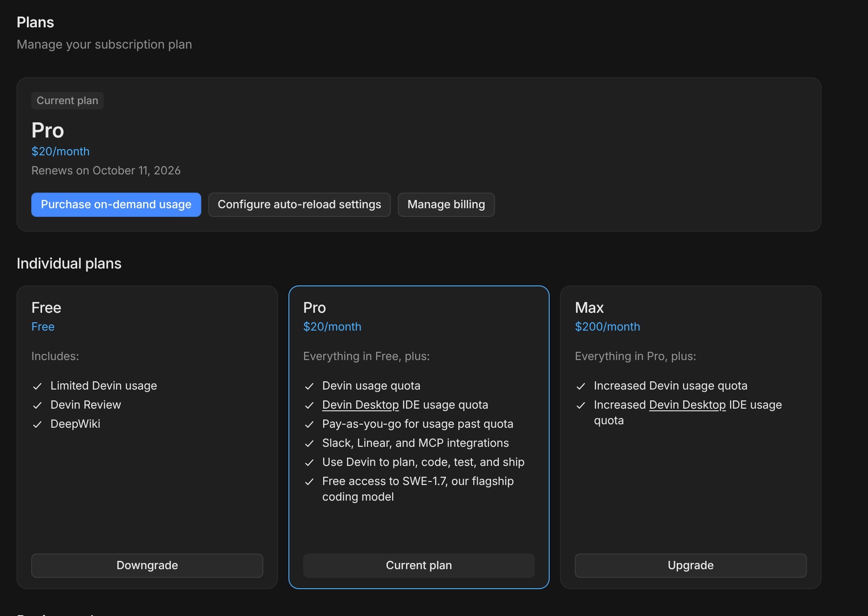Image resolution: width=868 pixels, height=616 pixels.
Task: Click checkmark beside Increased Devin usage quota
Action: coord(581,386)
